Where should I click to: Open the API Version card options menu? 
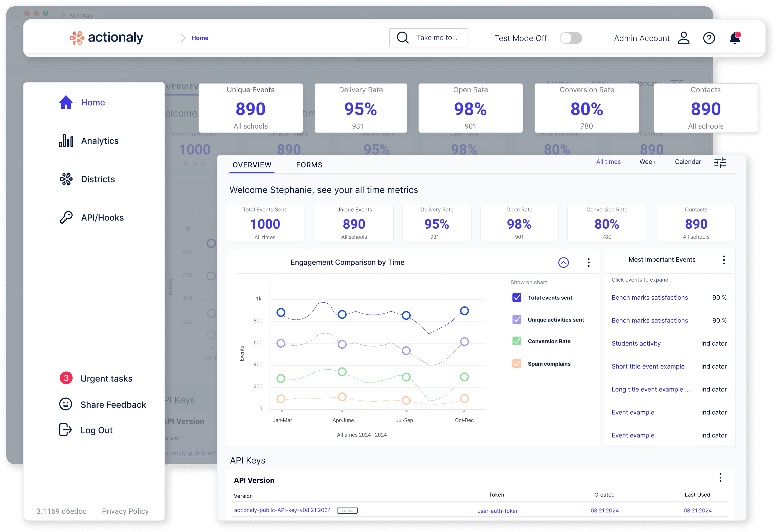tap(721, 478)
